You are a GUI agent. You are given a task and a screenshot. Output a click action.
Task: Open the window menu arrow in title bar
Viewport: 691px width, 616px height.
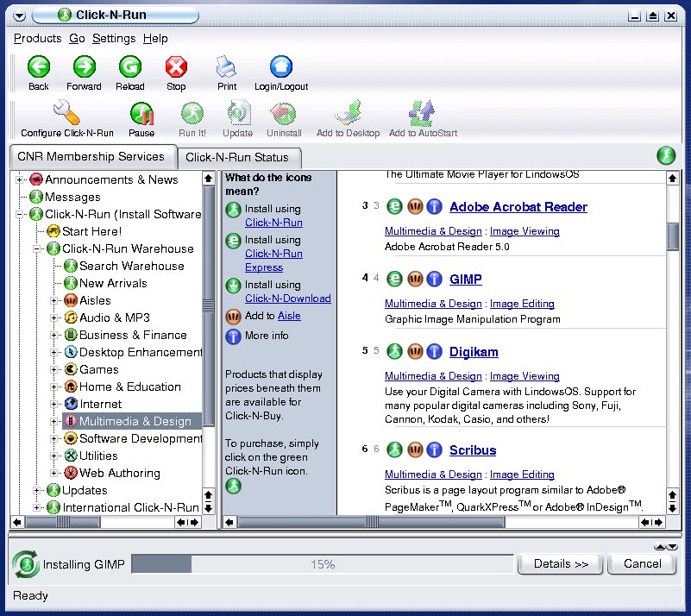coord(19,16)
